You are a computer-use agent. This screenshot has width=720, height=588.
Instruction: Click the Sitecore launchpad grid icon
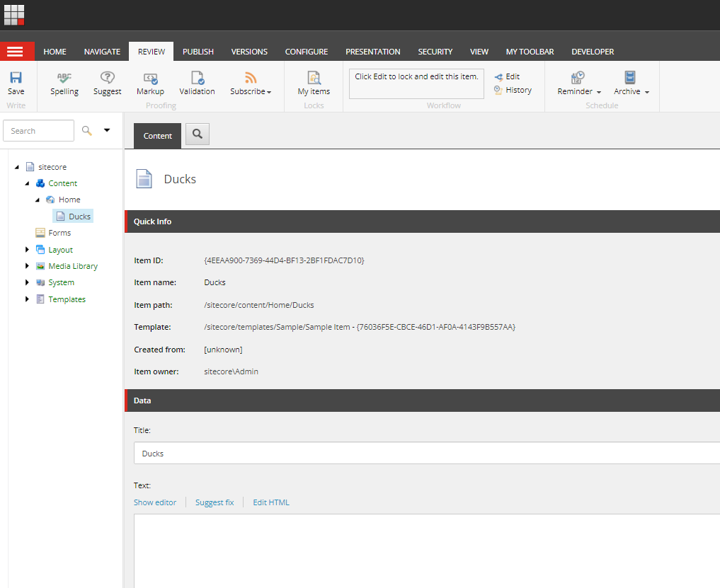click(x=14, y=14)
